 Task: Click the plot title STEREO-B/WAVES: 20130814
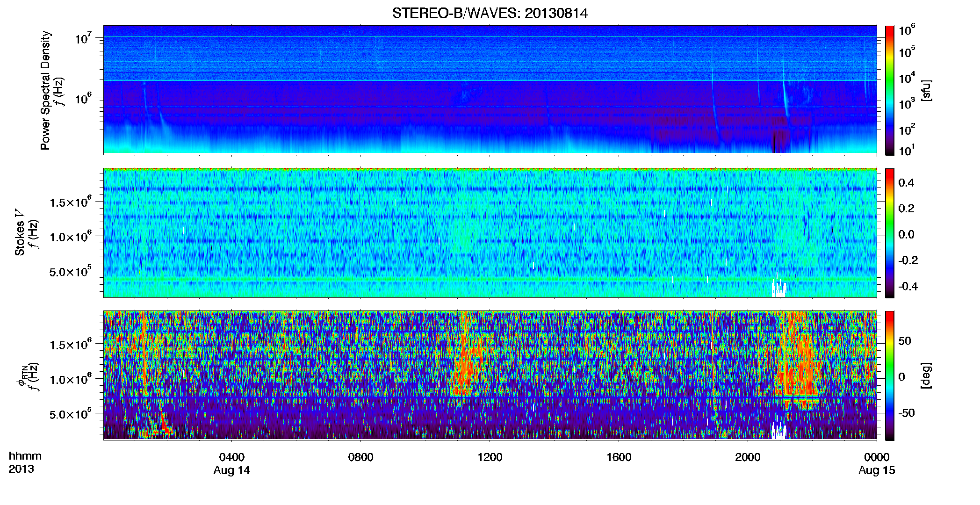pos(490,13)
